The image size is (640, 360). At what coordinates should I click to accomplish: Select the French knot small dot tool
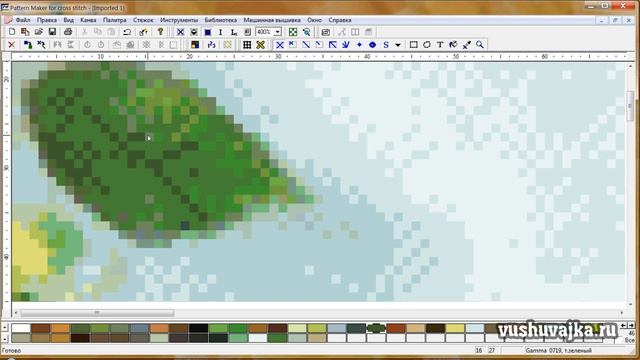[359, 45]
